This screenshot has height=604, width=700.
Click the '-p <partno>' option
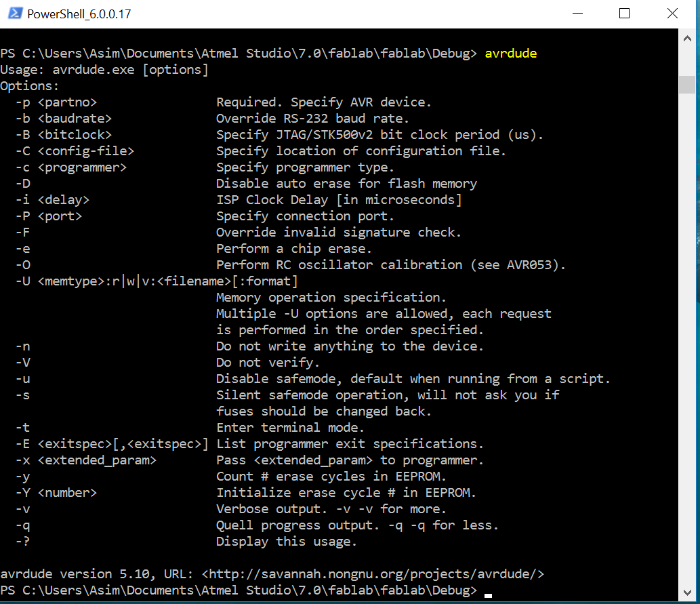pyautogui.click(x=56, y=102)
